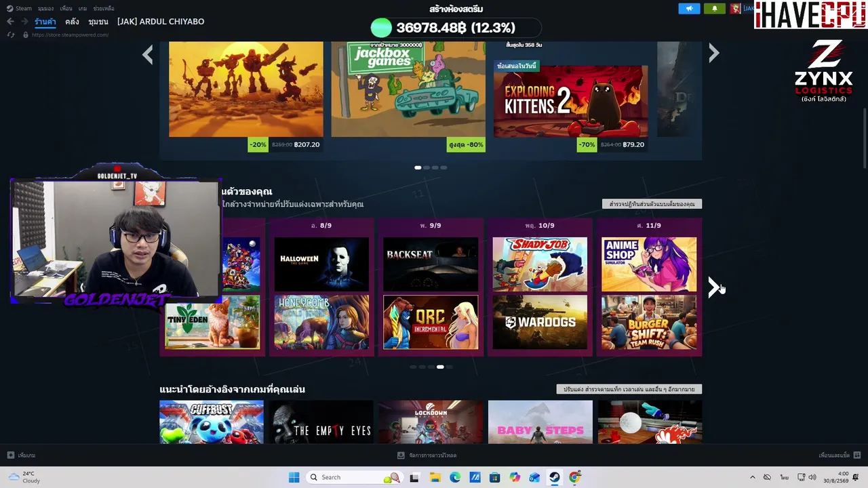Screen dimensions: 868x488
Task: Open the Wardogs game tile
Action: coord(540,322)
